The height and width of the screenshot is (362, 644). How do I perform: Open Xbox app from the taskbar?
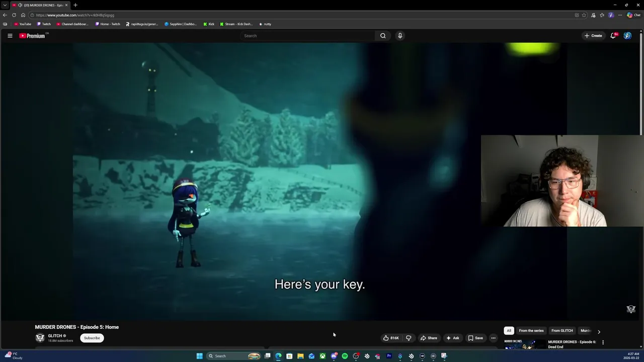pos(323,356)
